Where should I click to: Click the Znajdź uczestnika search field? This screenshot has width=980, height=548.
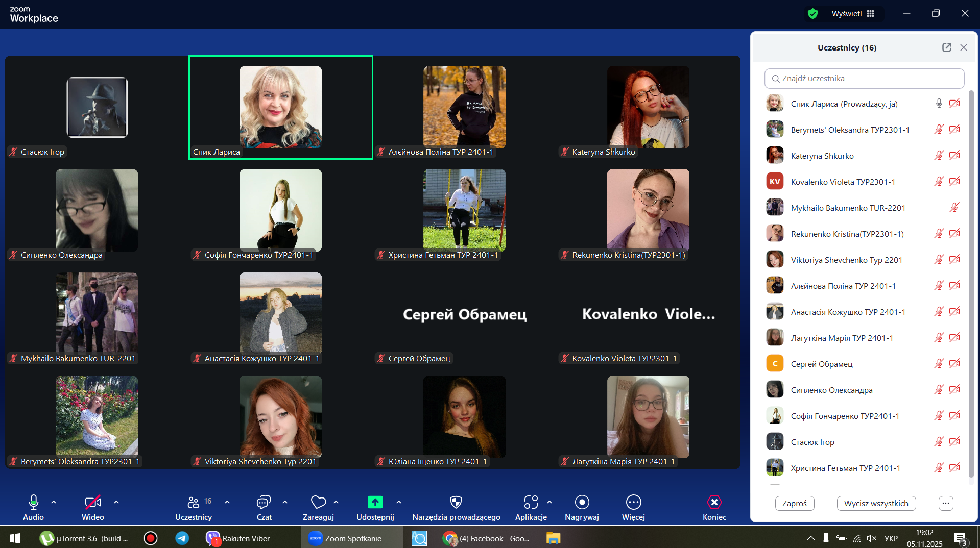(x=864, y=79)
